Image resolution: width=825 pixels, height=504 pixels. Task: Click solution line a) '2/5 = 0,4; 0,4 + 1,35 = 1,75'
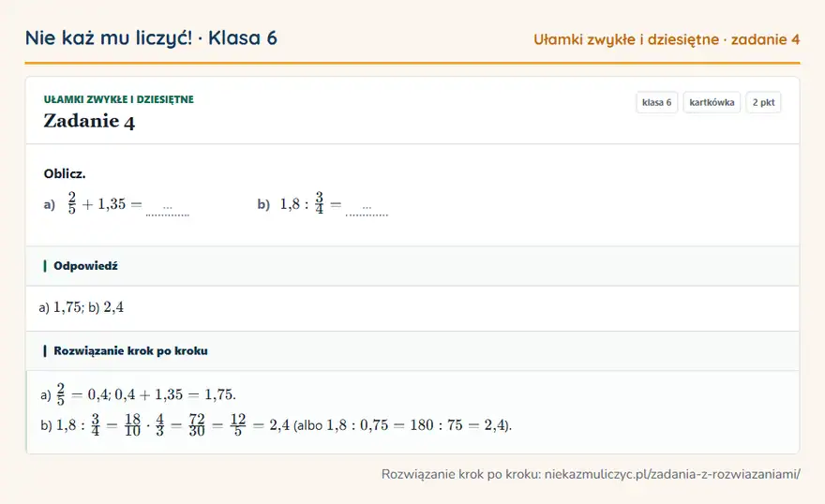(x=138, y=394)
